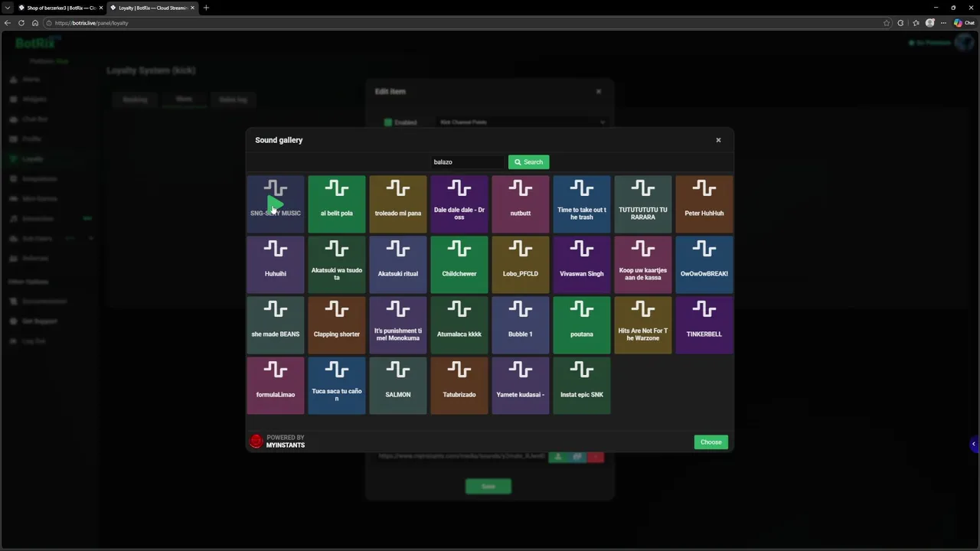Pick the 'formulaLimao' sound
The image size is (980, 551).
[276, 385]
